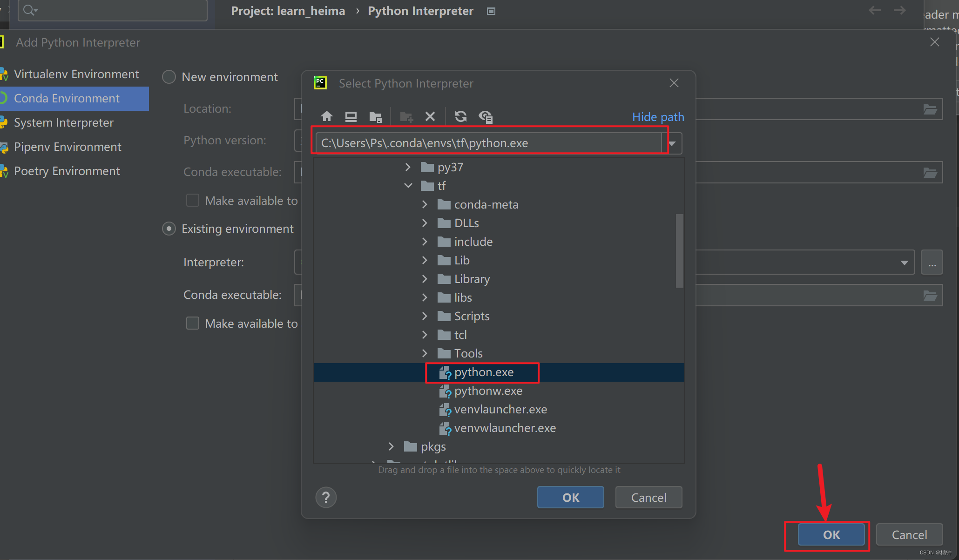The height and width of the screenshot is (560, 959).
Task: Click the interpreter path text field
Action: click(x=489, y=143)
